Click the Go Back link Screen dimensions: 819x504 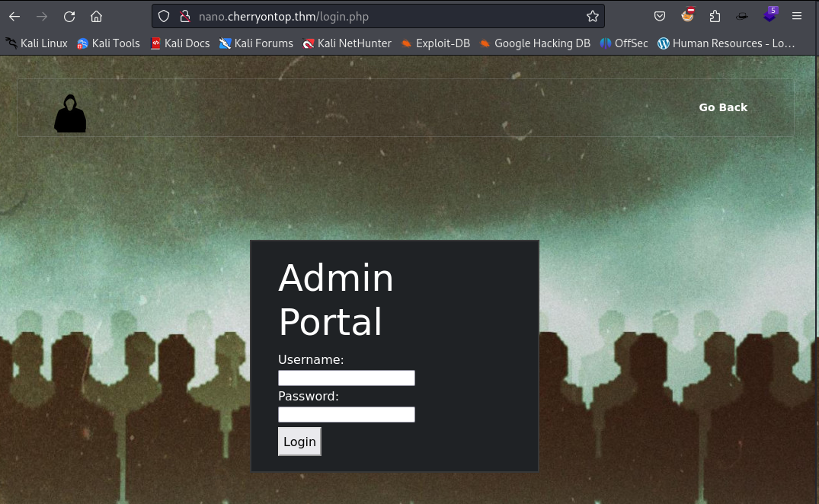coord(723,107)
